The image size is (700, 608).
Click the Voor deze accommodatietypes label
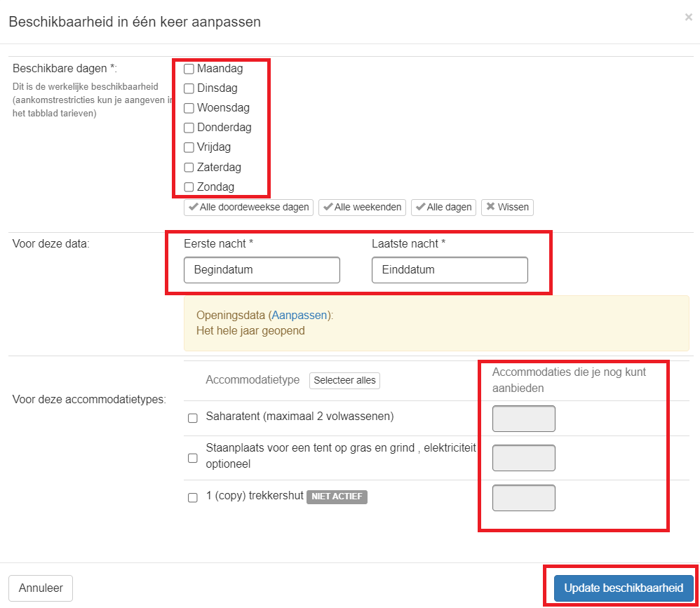click(89, 399)
